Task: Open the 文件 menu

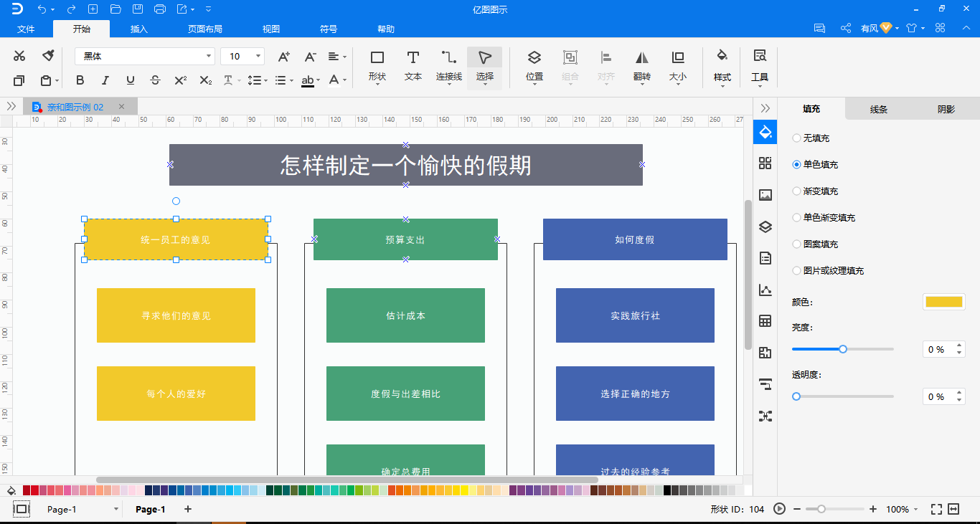Action: 26,29
